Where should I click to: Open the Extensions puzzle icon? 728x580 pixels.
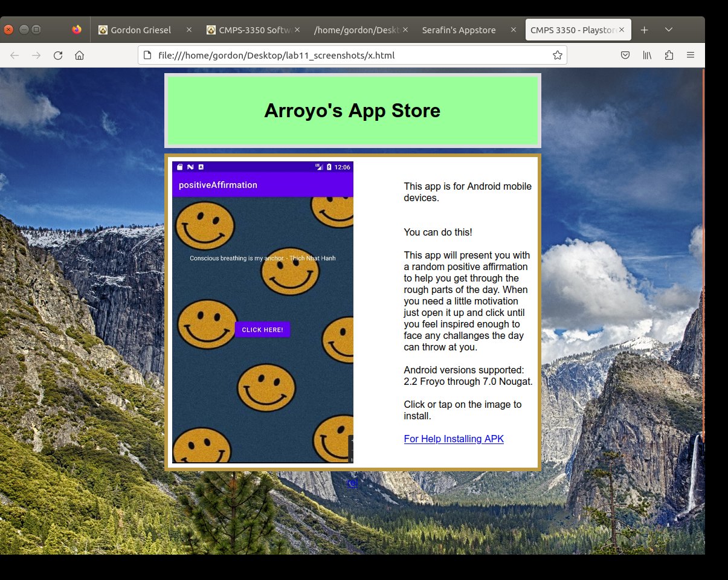point(669,56)
